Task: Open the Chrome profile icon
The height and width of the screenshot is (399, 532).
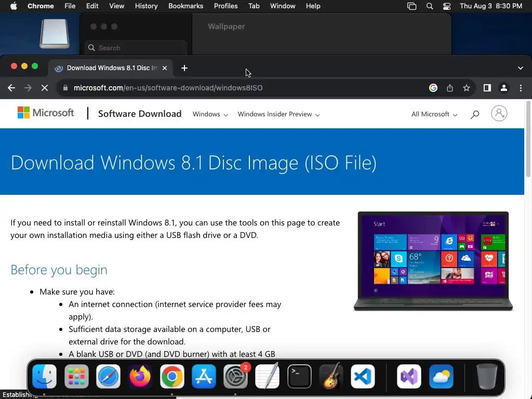Action: pos(504,88)
